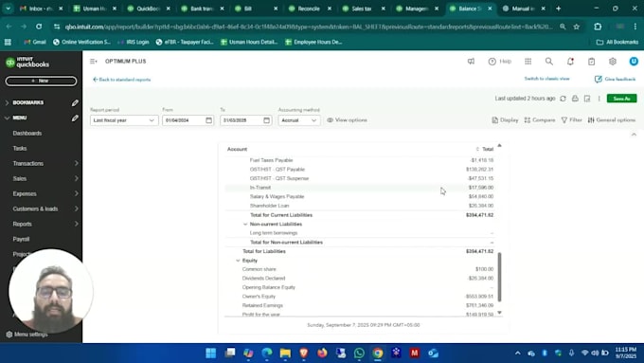The width and height of the screenshot is (644, 363).
Task: Open the Filter options
Action: point(572,120)
